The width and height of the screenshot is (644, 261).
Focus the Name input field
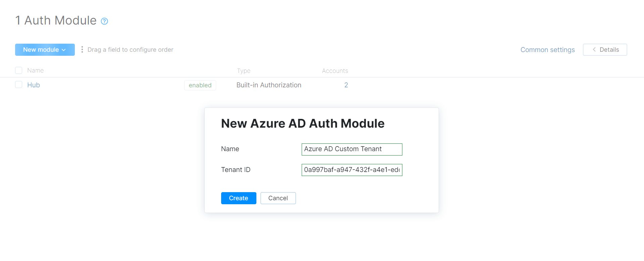coord(352,149)
